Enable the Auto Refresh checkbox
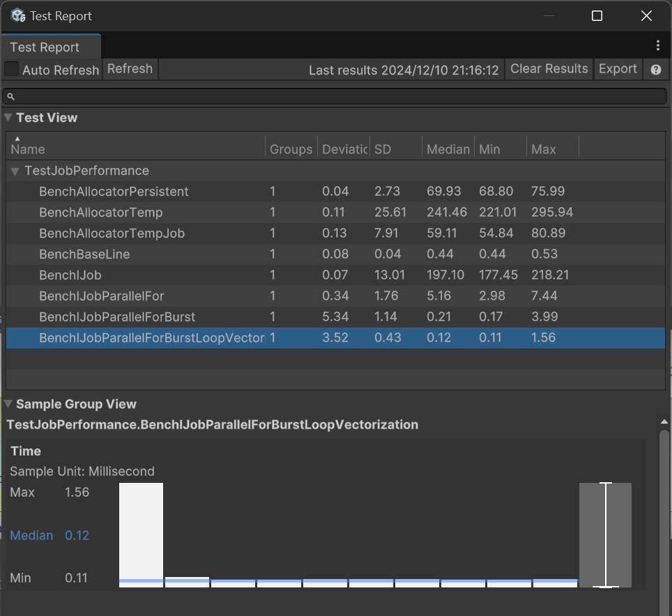The width and height of the screenshot is (672, 616). point(12,69)
